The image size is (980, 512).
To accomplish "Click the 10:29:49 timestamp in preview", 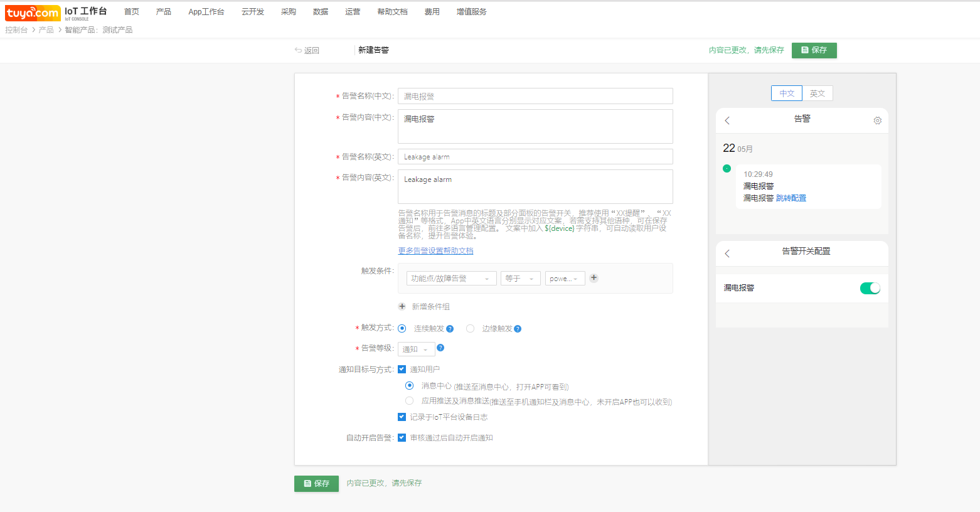I will (758, 174).
